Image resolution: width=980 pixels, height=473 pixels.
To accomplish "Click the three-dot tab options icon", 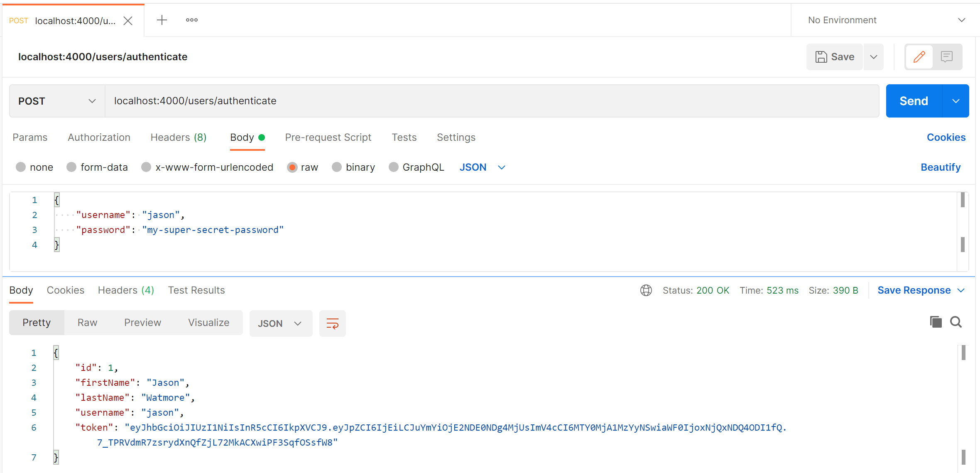I will 192,20.
